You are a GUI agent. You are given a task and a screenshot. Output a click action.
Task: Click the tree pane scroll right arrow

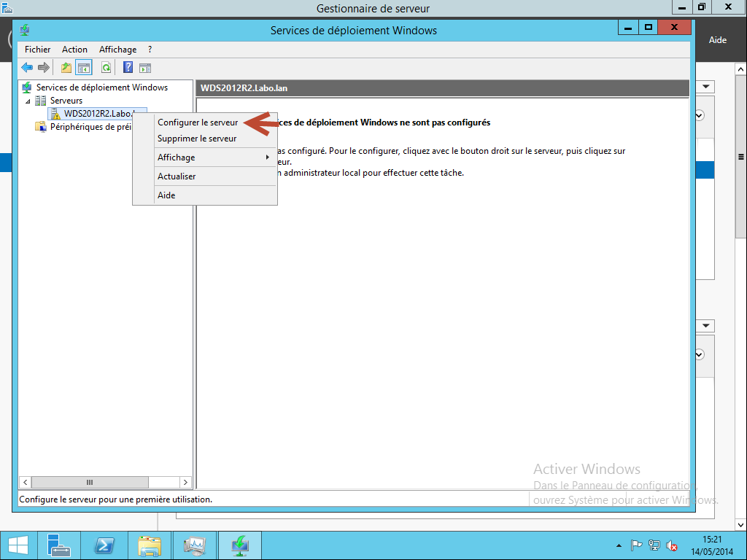pos(185,483)
